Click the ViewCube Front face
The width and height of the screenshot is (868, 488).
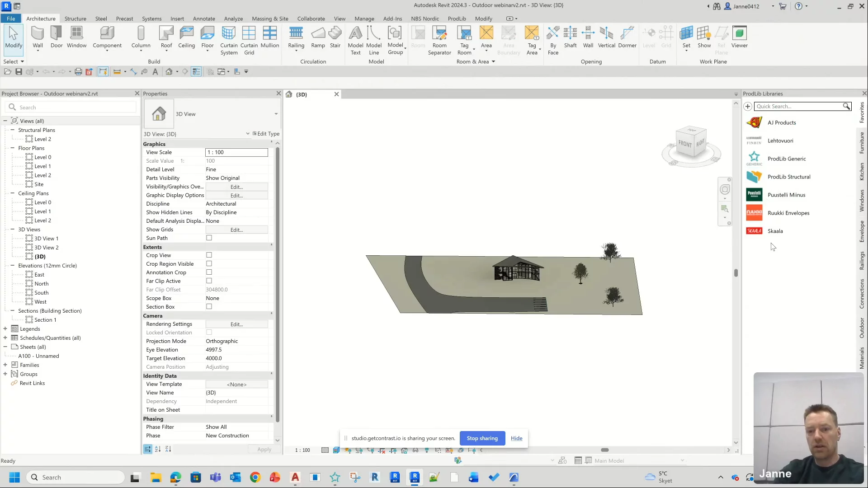pyautogui.click(x=685, y=144)
